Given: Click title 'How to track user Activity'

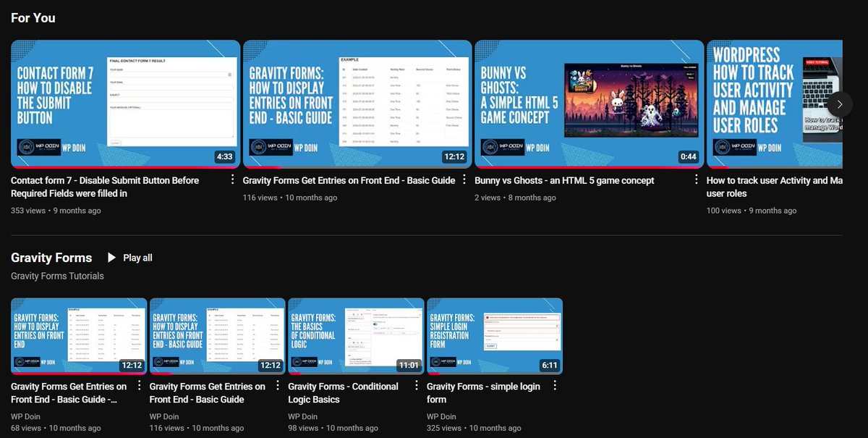Looking at the screenshot, I should point(774,187).
